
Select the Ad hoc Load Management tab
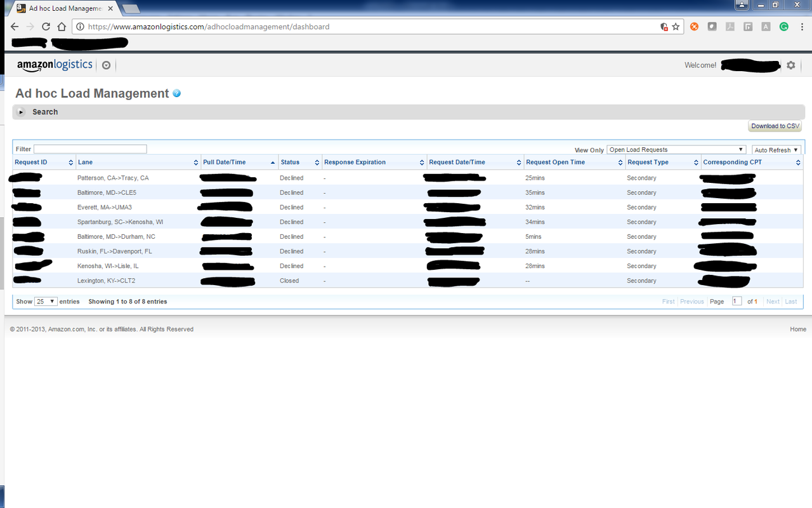click(x=65, y=8)
